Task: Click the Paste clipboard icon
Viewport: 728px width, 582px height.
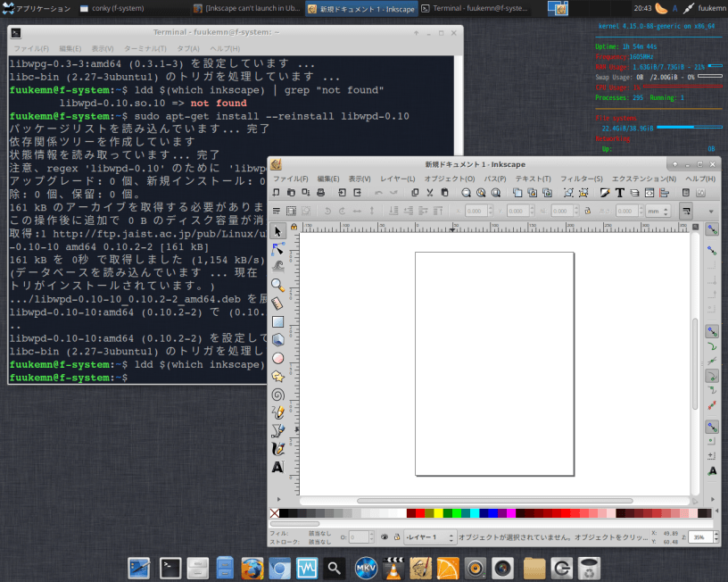Action: [x=444, y=192]
